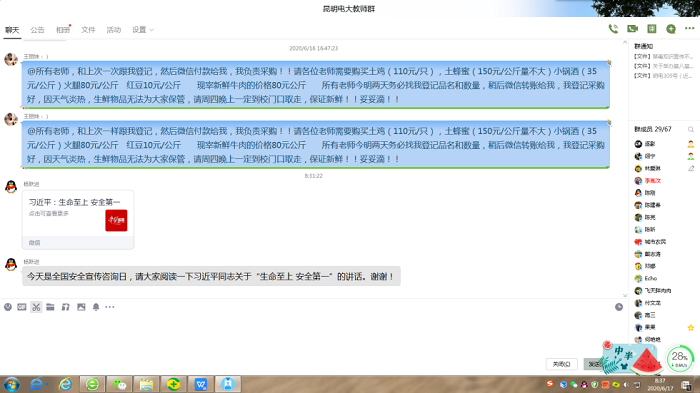
Task: Click the bell reminder icon
Action: (96, 307)
